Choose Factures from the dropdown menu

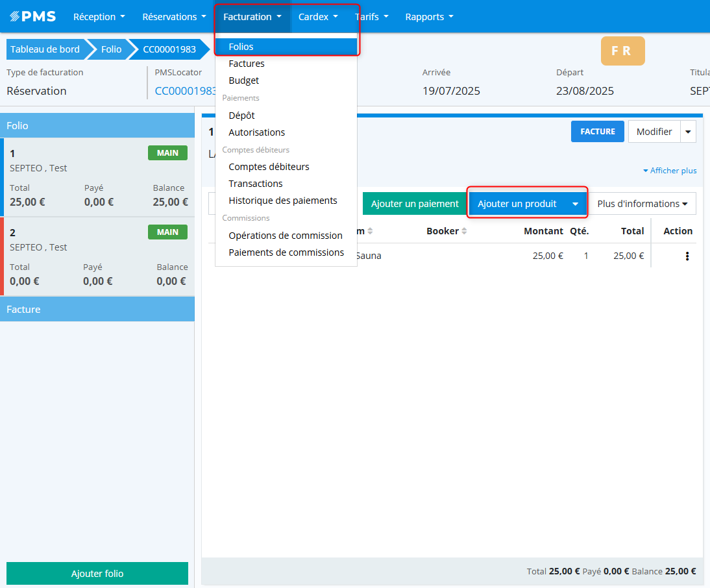point(247,64)
